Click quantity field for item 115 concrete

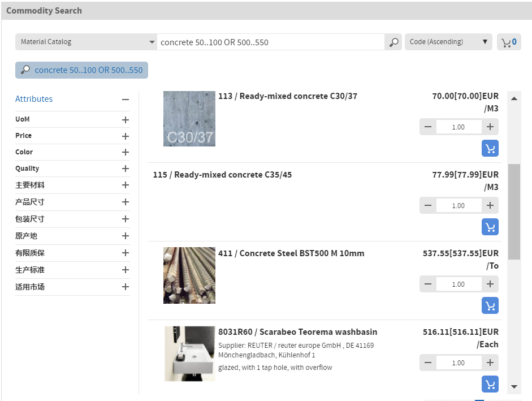click(459, 205)
